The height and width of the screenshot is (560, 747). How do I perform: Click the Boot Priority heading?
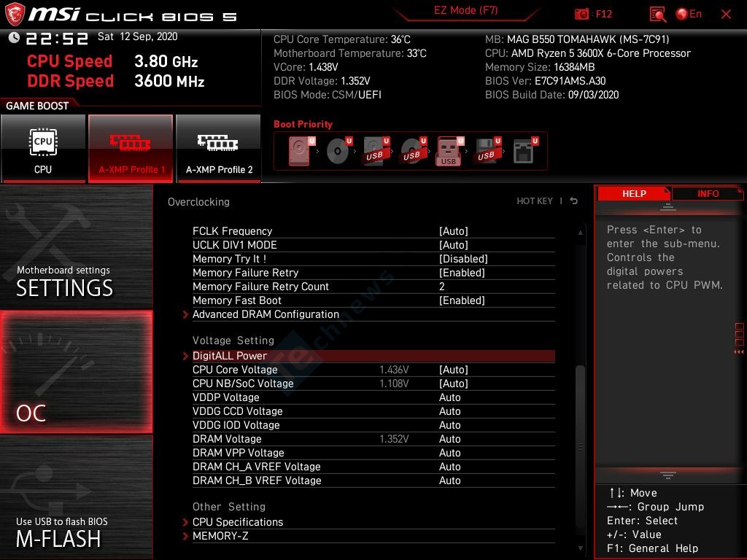tap(303, 124)
